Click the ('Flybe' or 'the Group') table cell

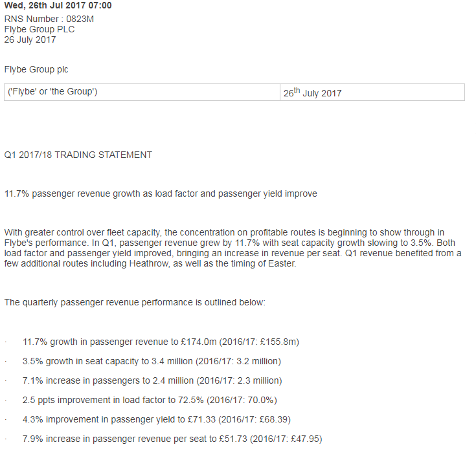(x=52, y=92)
